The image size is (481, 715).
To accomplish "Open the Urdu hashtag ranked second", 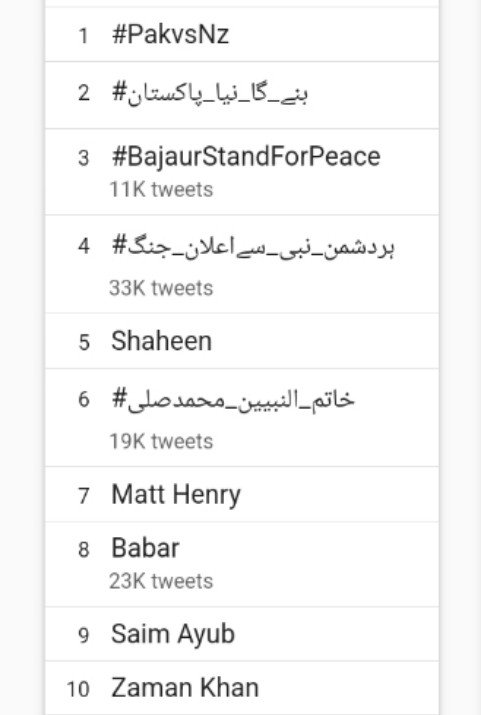I will 242,95.
